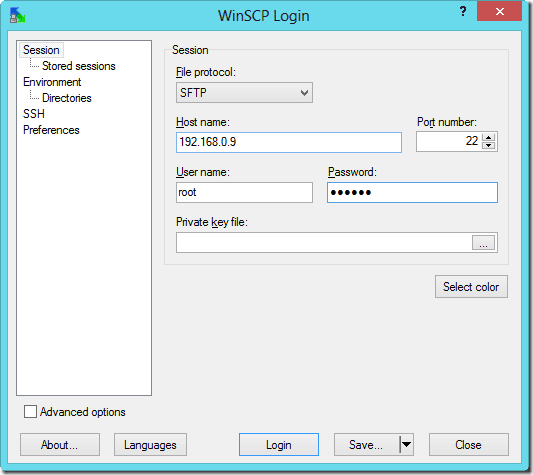Open the Directories tree item

[67, 98]
